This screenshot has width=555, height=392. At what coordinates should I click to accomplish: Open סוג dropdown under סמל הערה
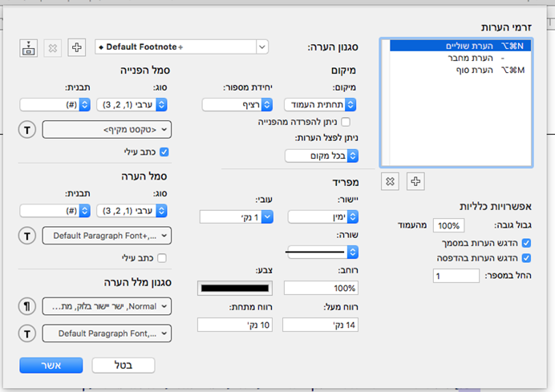pos(132,211)
